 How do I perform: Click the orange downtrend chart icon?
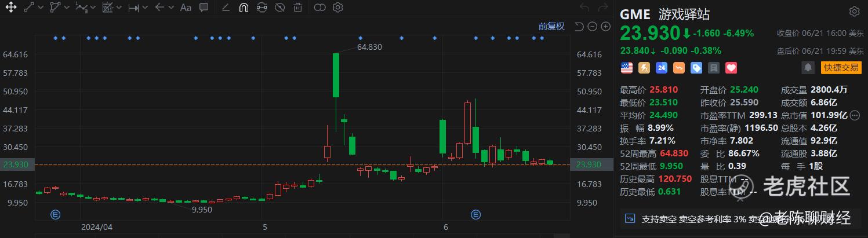[679, 68]
